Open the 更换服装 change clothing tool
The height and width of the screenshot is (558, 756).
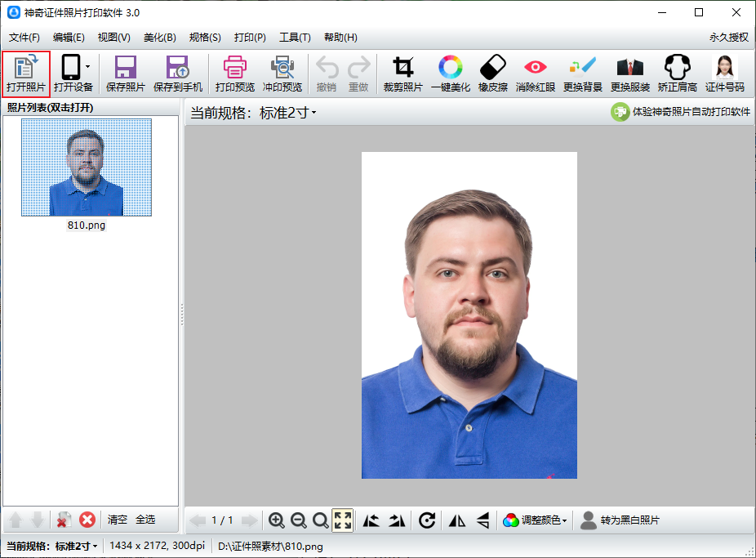629,74
